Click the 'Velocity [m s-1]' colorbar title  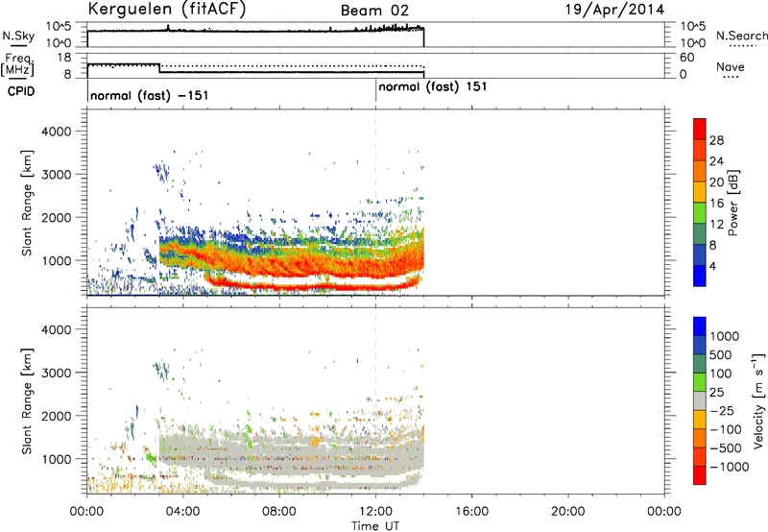tap(758, 400)
